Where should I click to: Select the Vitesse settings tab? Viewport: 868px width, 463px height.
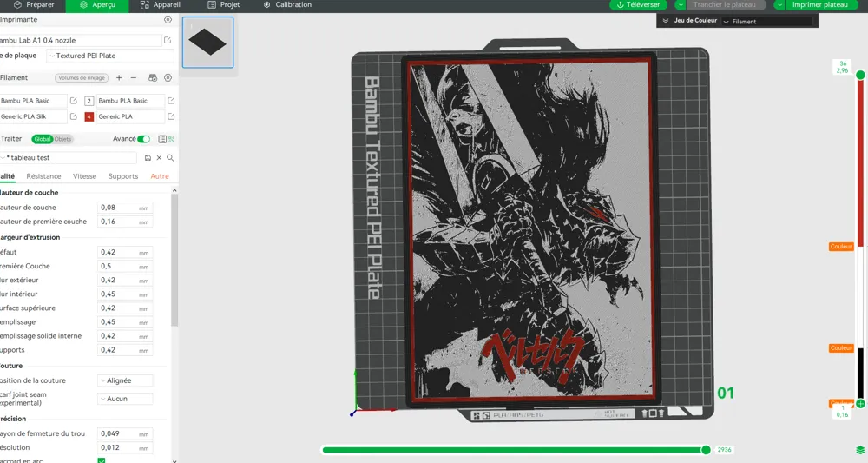(85, 176)
